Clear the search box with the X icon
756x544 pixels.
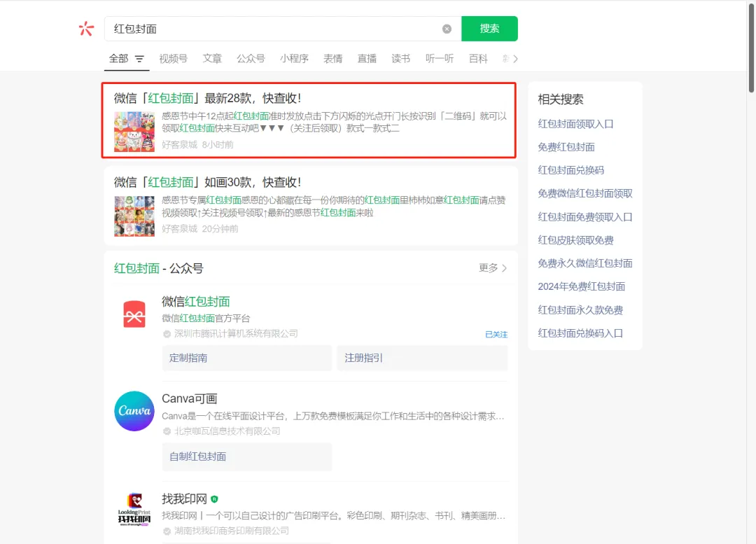click(447, 29)
